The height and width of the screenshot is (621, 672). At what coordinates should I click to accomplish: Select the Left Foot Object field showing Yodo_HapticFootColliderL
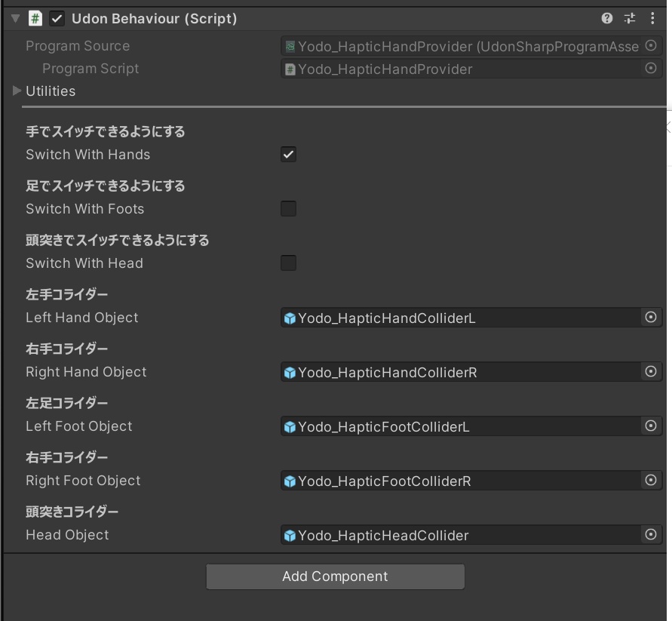coord(453,426)
